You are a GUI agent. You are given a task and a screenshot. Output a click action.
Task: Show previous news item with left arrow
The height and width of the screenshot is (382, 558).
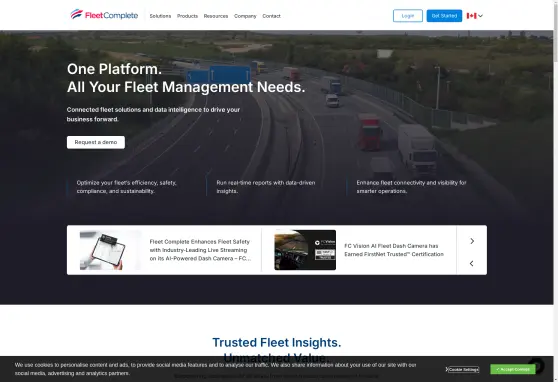[472, 263]
